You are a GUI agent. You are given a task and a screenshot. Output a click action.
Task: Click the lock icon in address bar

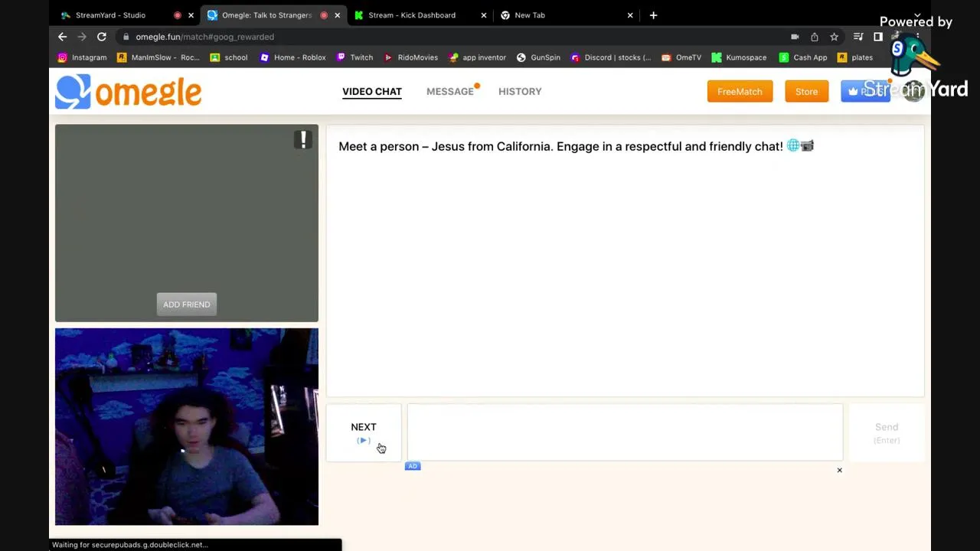point(126,37)
